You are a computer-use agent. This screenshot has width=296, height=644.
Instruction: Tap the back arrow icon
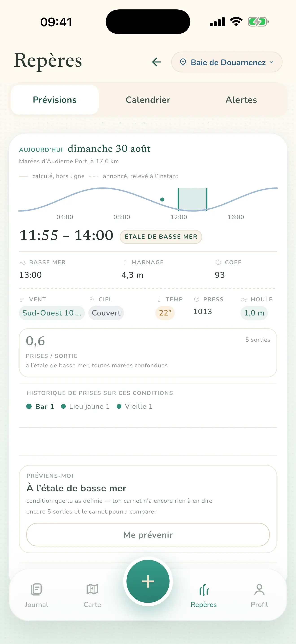157,62
